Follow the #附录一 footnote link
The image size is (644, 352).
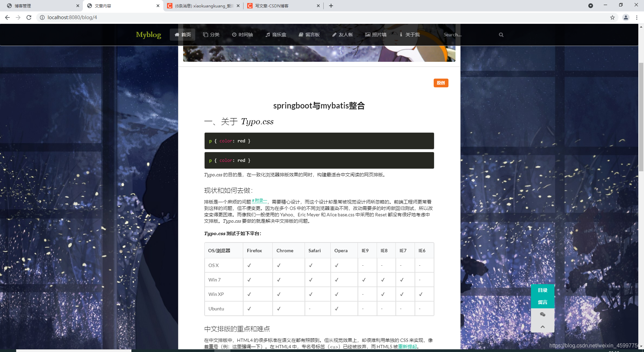click(x=259, y=201)
